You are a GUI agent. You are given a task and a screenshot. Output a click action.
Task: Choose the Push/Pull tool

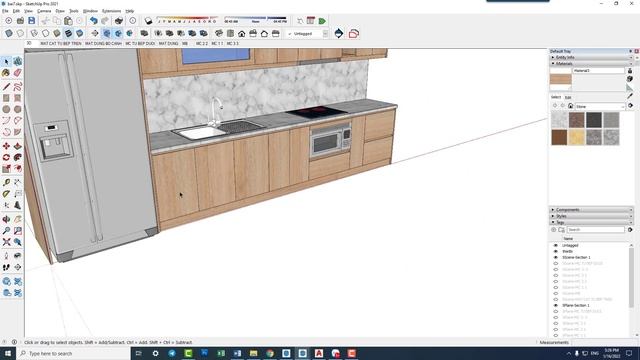coord(18,146)
